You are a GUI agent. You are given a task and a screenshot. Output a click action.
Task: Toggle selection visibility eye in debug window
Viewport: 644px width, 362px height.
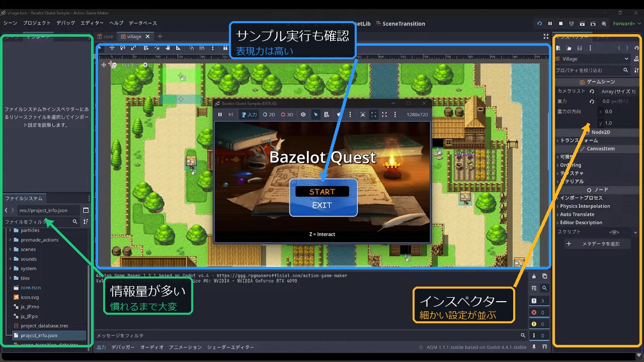pos(303,115)
